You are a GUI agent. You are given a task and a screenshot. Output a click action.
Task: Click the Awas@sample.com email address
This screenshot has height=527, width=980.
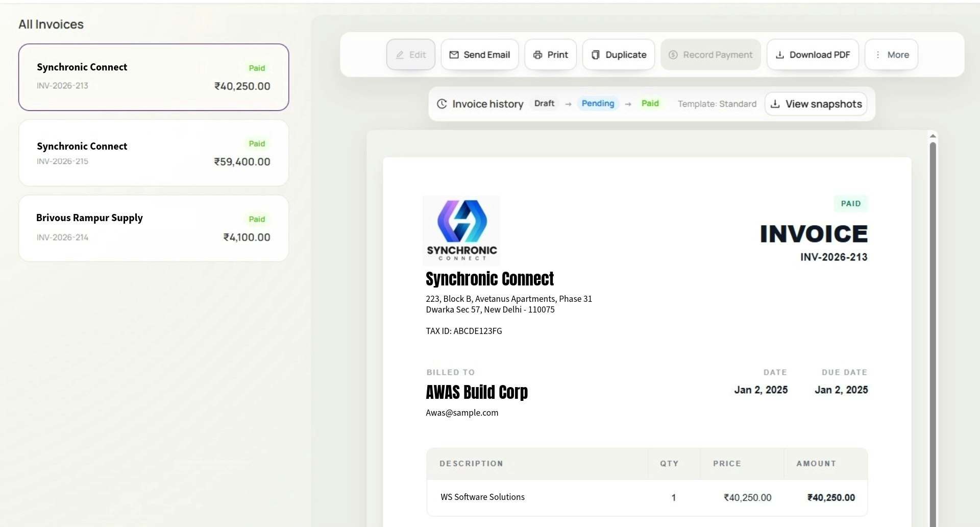(x=462, y=413)
